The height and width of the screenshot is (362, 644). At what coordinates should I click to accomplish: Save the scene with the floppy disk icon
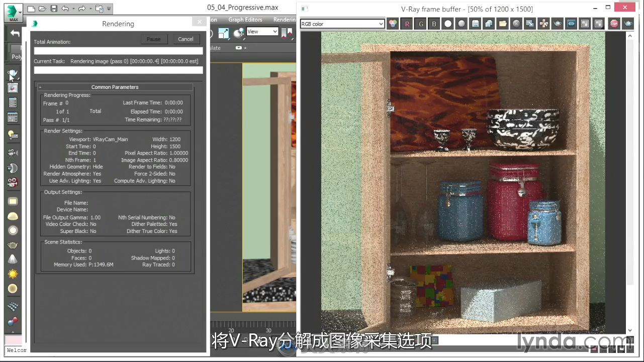point(53,9)
